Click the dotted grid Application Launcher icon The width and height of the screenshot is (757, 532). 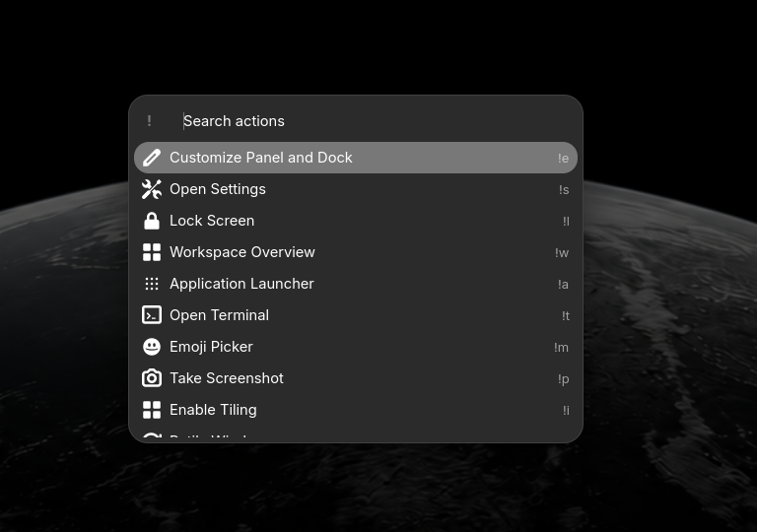[x=152, y=284]
